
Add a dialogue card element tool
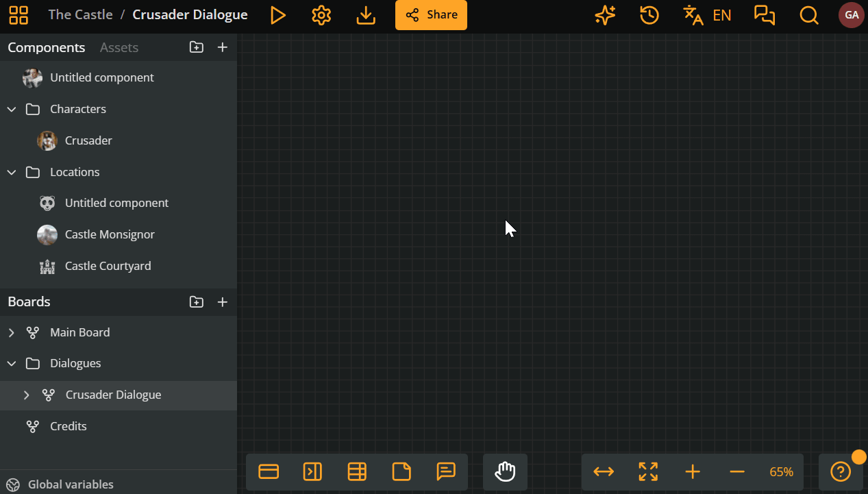click(269, 471)
